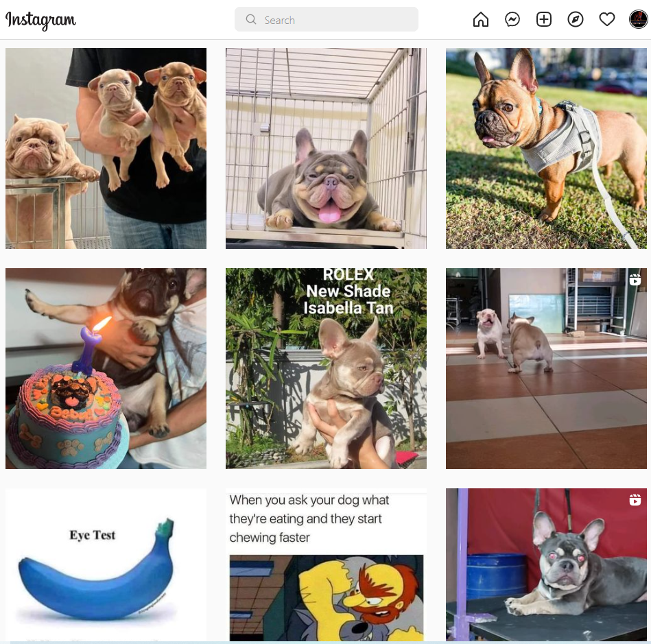Open the Eye Test blue banana post
The height and width of the screenshot is (644, 651).
point(106,564)
